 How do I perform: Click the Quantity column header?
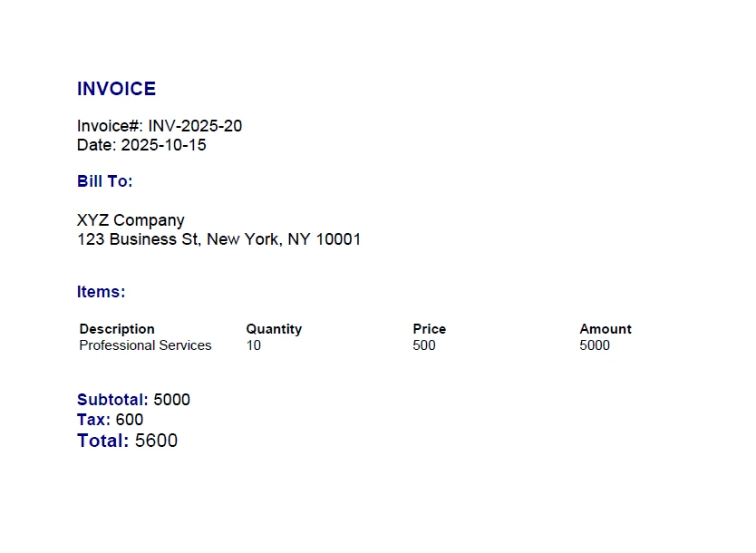[274, 329]
